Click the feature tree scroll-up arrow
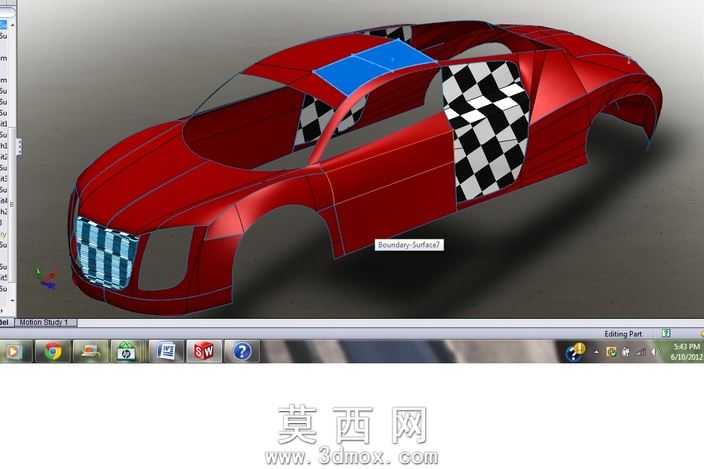Image resolution: width=704 pixels, height=469 pixels. click(12, 24)
